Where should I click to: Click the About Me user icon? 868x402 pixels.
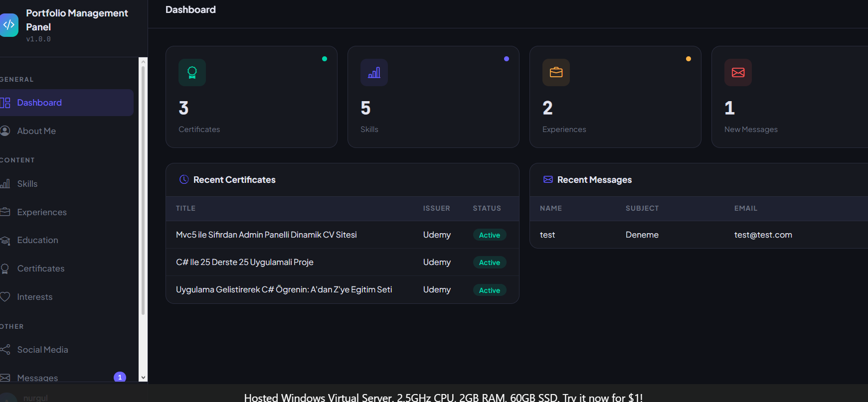pos(5,131)
